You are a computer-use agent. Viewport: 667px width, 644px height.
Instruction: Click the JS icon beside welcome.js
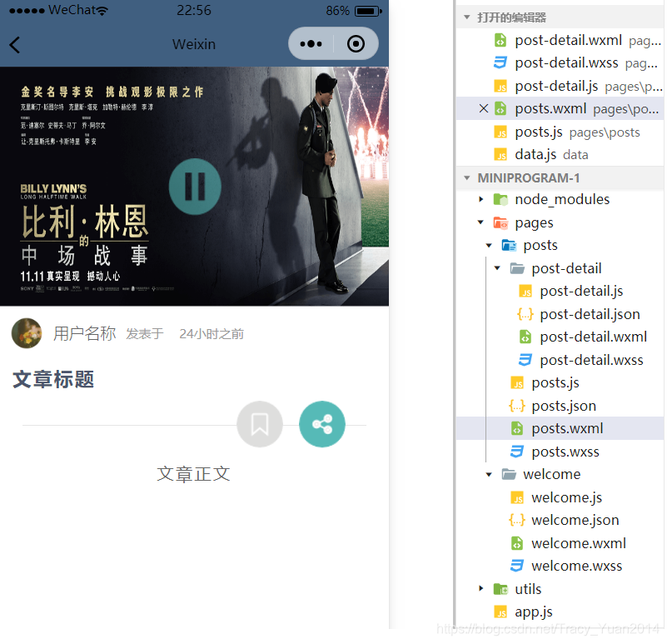[517, 497]
